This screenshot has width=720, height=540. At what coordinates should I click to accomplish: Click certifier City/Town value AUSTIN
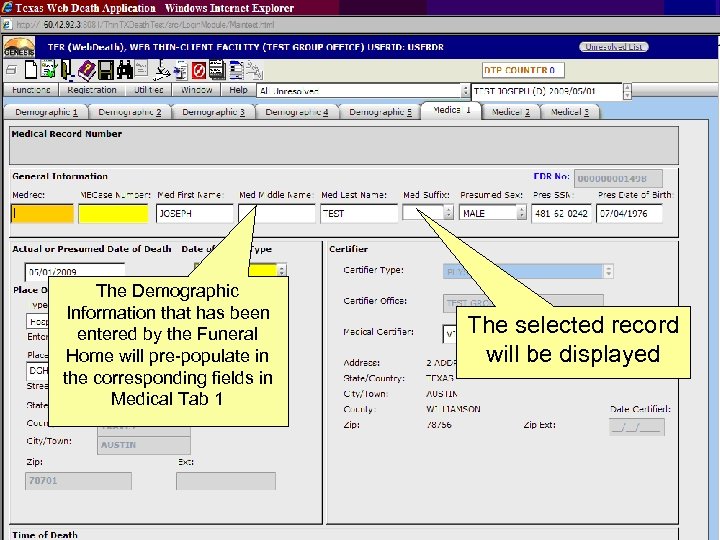(442, 394)
